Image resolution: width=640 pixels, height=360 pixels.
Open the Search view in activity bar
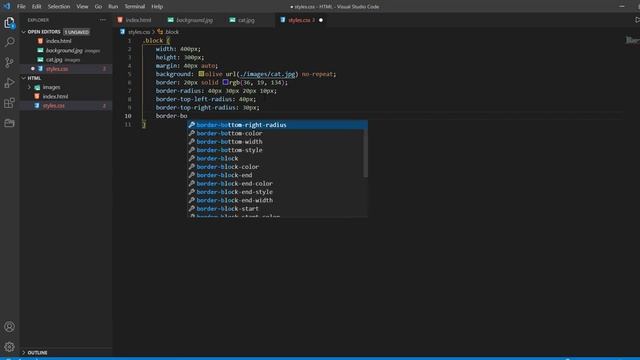pyautogui.click(x=9, y=42)
